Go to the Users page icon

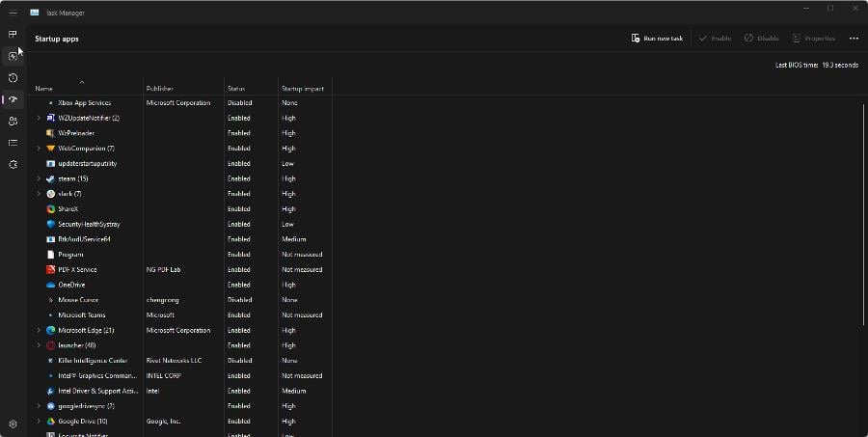pos(13,122)
